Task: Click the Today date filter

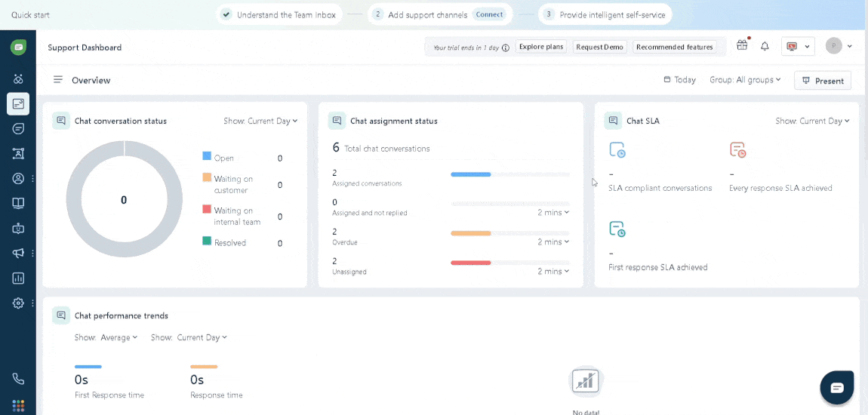Action: tap(680, 80)
